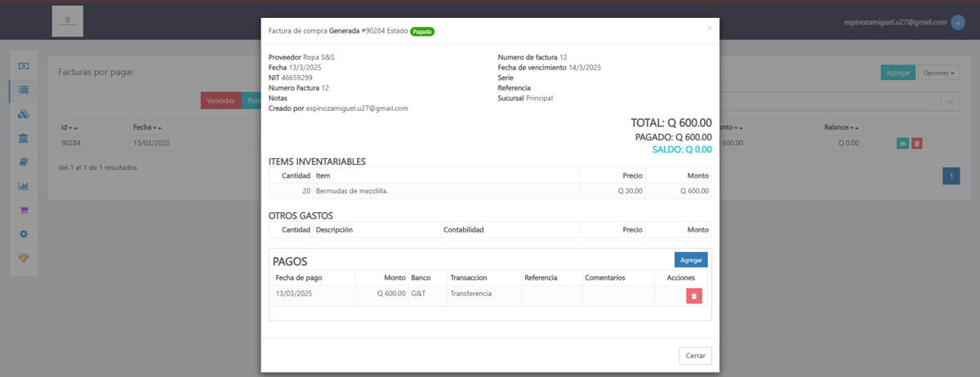Sort the table by Balance column
Viewport: 980px width, 377px height.
click(x=841, y=127)
